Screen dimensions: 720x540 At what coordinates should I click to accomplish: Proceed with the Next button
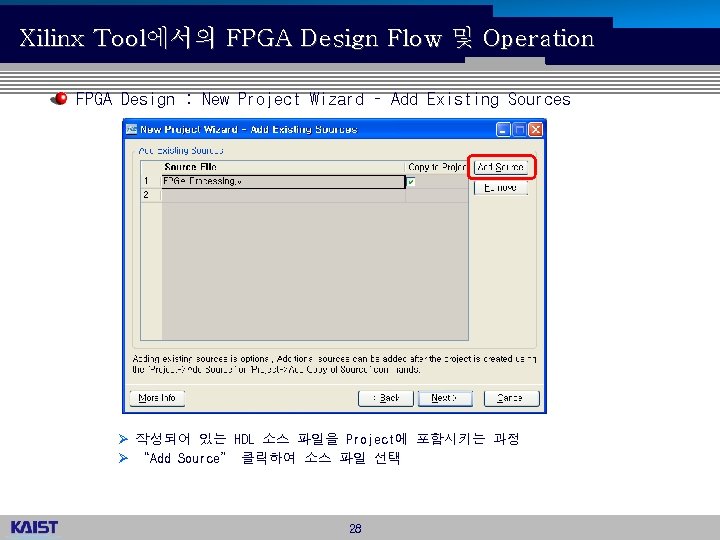click(445, 398)
